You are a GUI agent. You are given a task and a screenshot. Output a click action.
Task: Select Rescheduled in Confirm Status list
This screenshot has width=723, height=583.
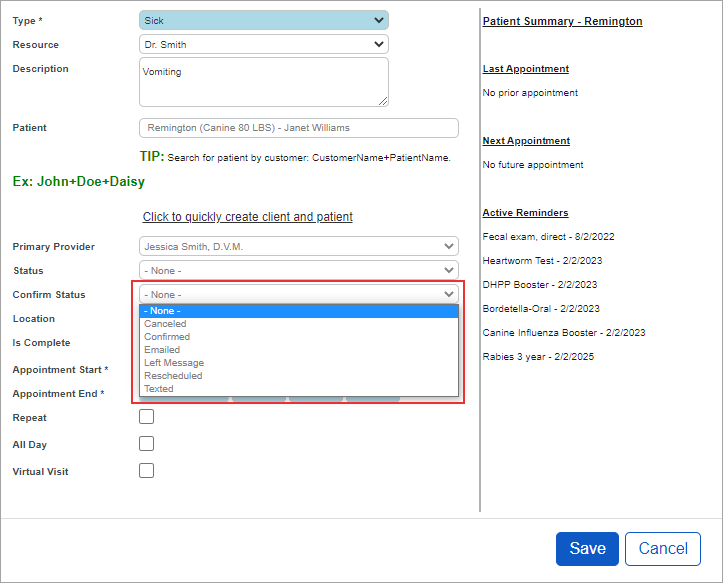299,375
